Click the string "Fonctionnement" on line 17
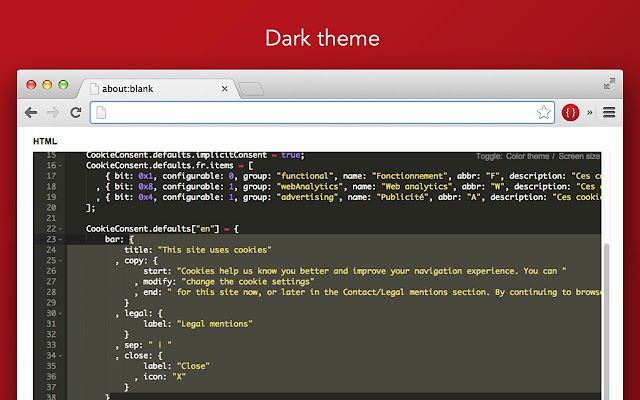The height and width of the screenshot is (400, 640). click(410, 176)
